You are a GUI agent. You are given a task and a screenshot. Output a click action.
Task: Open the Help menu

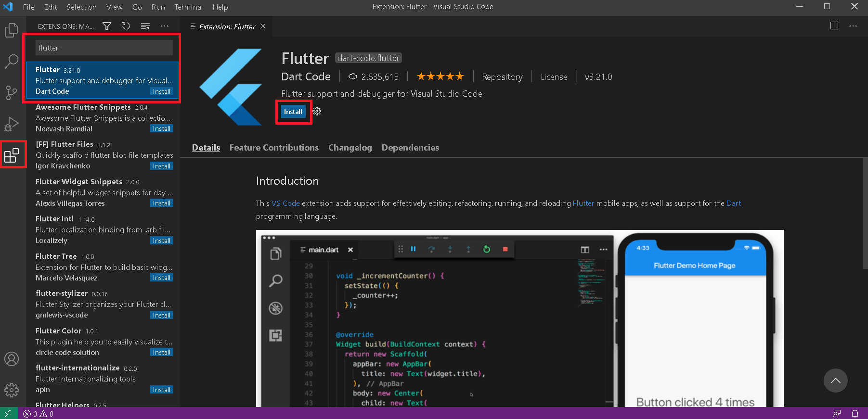(x=220, y=7)
